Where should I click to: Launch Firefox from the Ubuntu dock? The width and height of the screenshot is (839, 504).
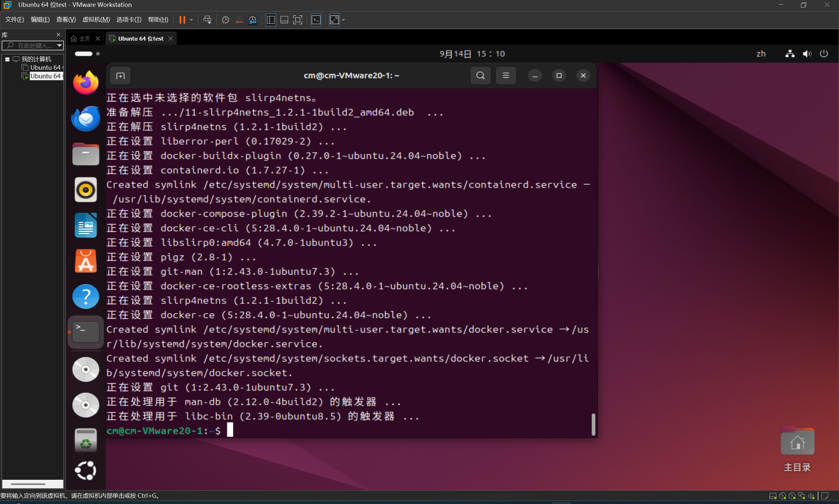(86, 83)
